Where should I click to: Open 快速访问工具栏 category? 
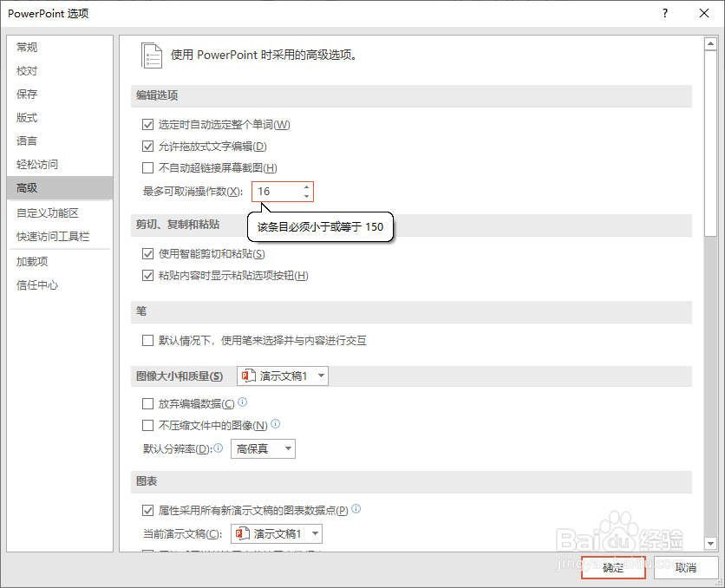pyautogui.click(x=60, y=237)
